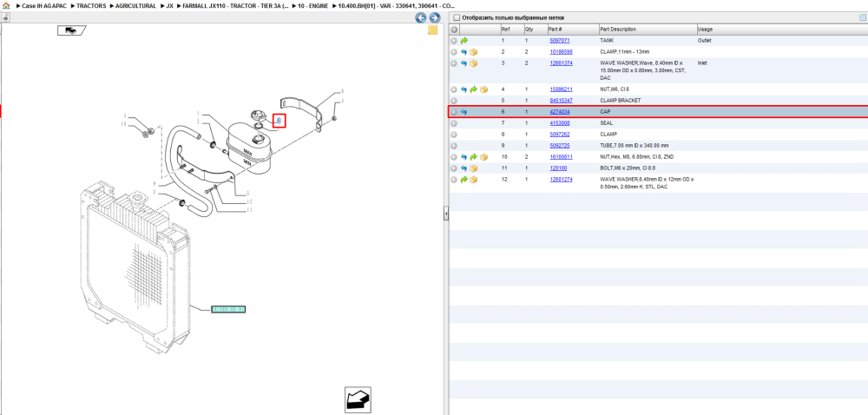Go to the previous figure arrow
Screen dimensions: 868x415
(421, 17)
